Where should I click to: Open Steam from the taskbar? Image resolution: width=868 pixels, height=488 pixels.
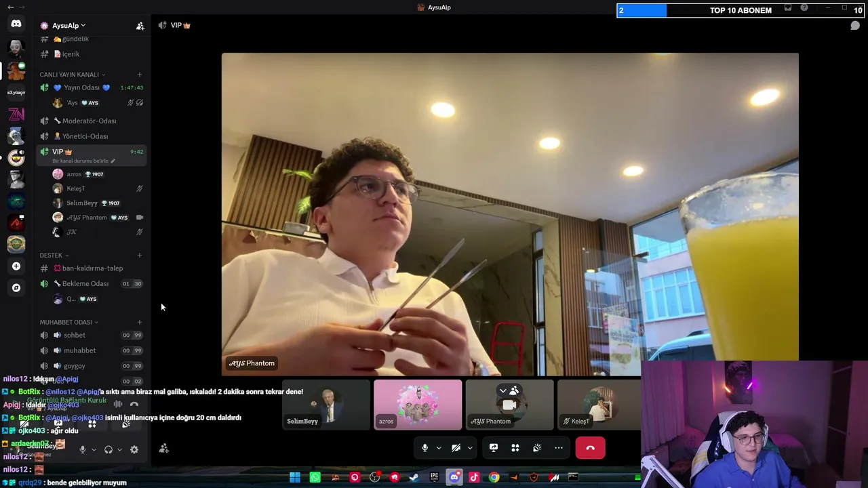pyautogui.click(x=414, y=477)
